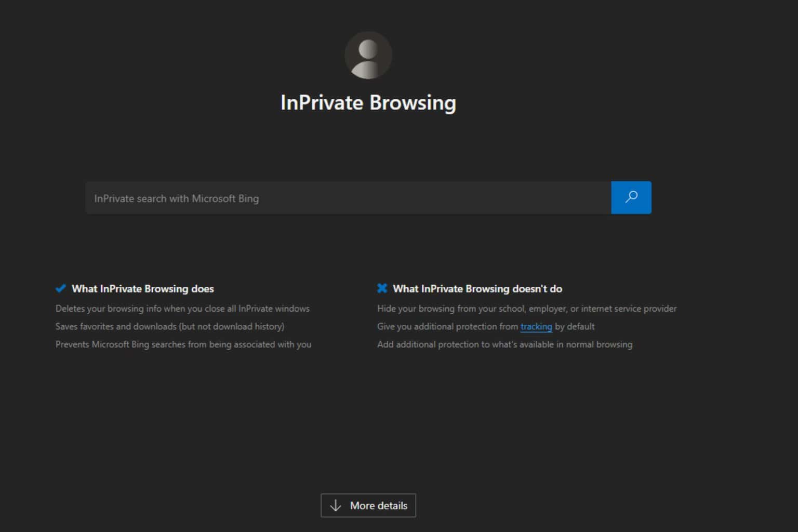798x532 pixels.
Task: Click the words 'by default' after tracking
Action: 575,326
